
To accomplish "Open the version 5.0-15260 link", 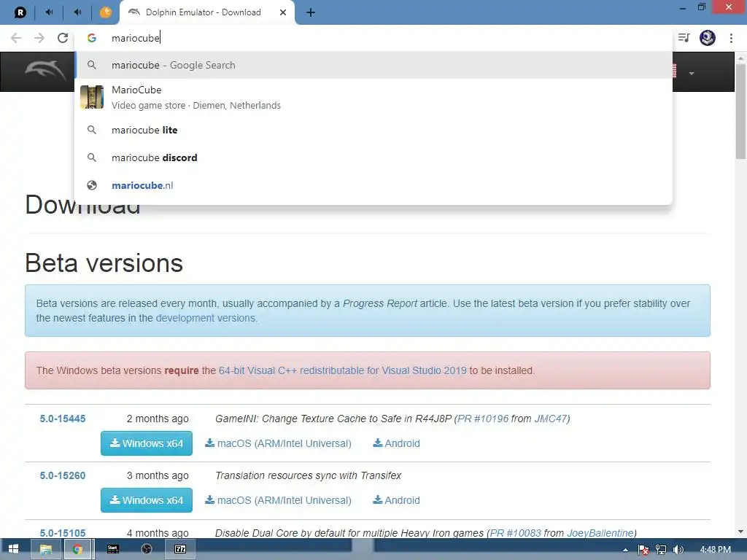I will 63,475.
